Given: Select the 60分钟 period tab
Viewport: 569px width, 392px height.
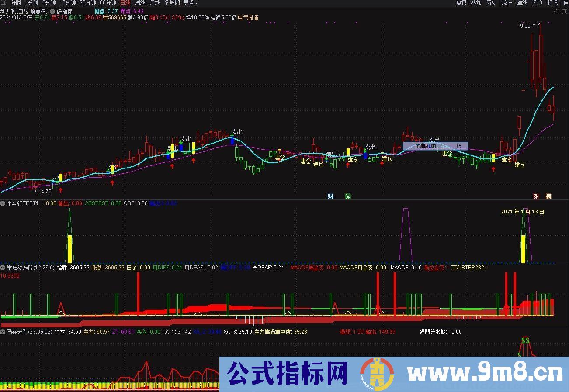Looking at the screenshot, I should pyautogui.click(x=108, y=3).
